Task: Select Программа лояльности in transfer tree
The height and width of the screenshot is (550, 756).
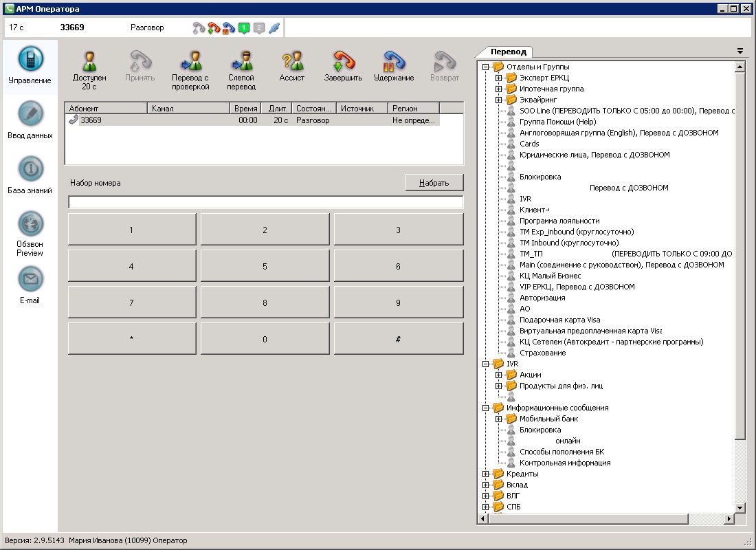Action: click(559, 221)
